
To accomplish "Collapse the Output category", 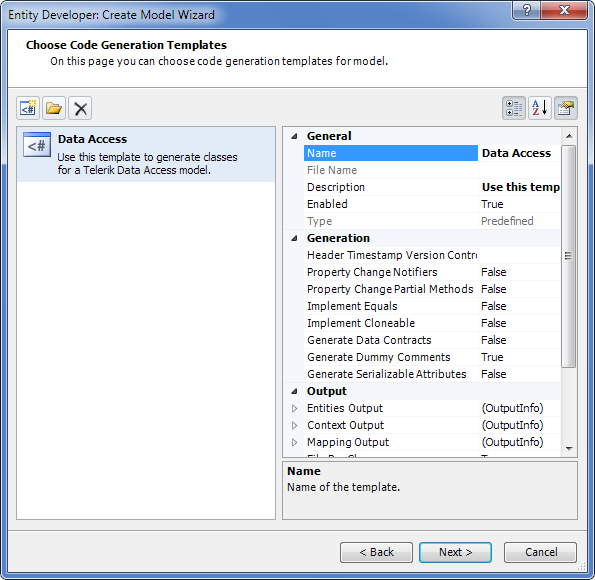I will pos(294,391).
